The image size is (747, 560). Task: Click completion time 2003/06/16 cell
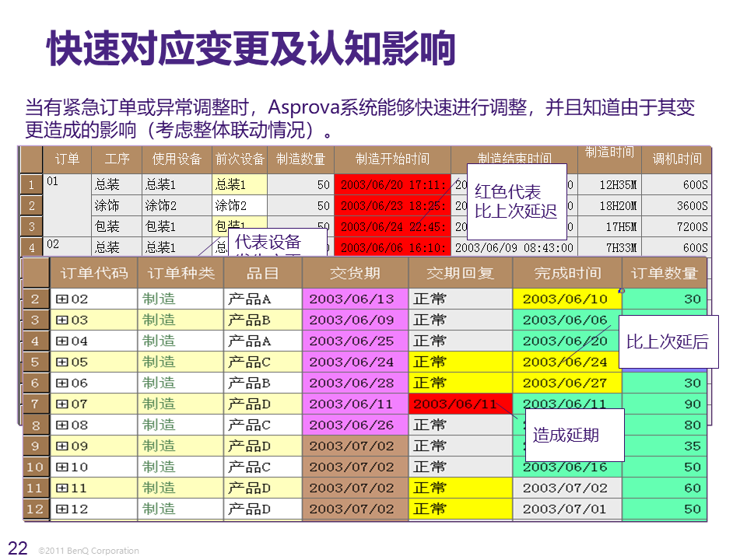pyautogui.click(x=567, y=467)
